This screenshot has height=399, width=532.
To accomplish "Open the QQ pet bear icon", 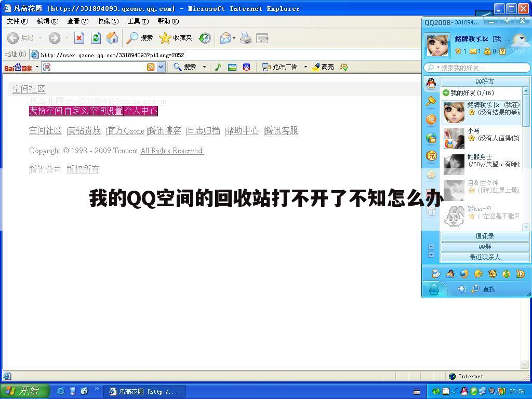I will [492, 274].
